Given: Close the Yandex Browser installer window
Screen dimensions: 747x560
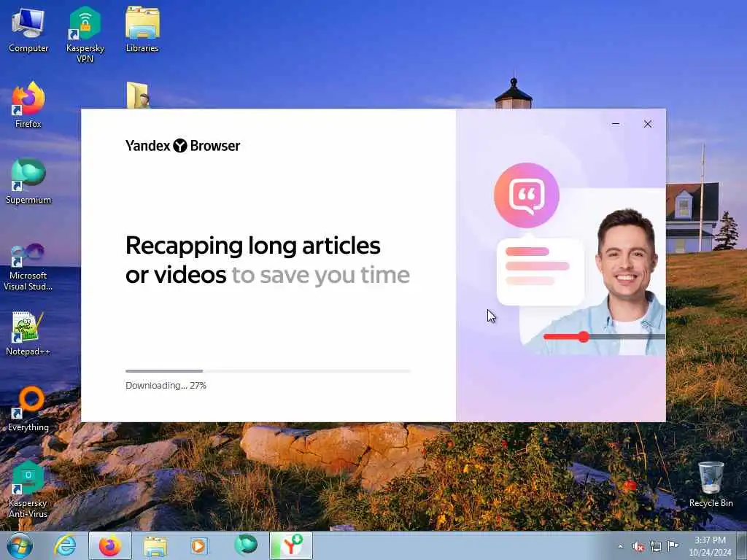Looking at the screenshot, I should (648, 124).
